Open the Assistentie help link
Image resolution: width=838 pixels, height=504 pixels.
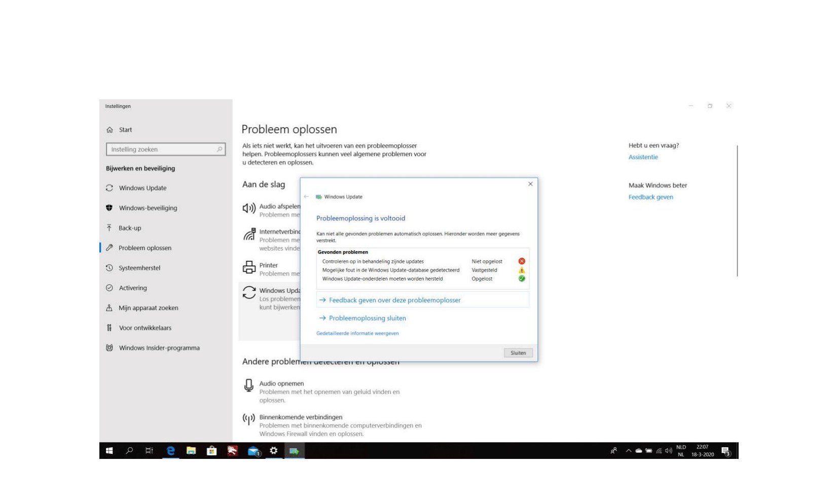coord(643,157)
